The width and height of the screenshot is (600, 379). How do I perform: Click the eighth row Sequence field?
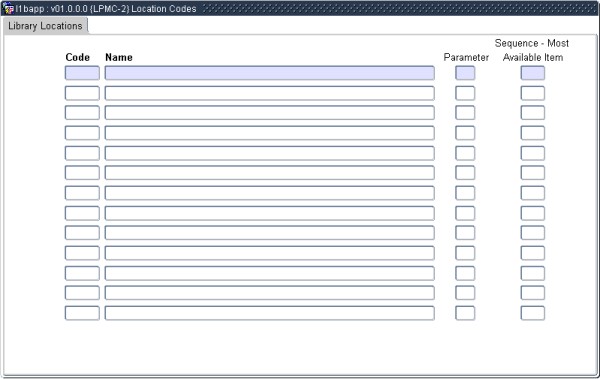coord(533,213)
